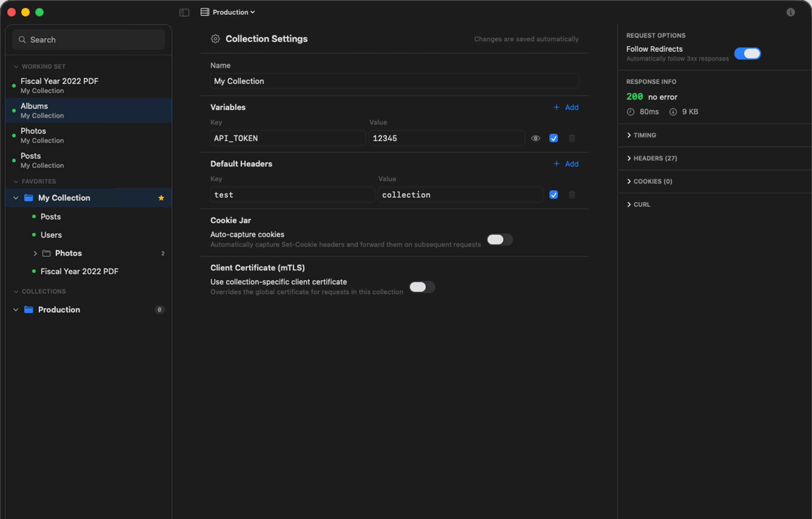812x519 pixels.
Task: Edit the 12345 variable value field
Action: tap(447, 138)
